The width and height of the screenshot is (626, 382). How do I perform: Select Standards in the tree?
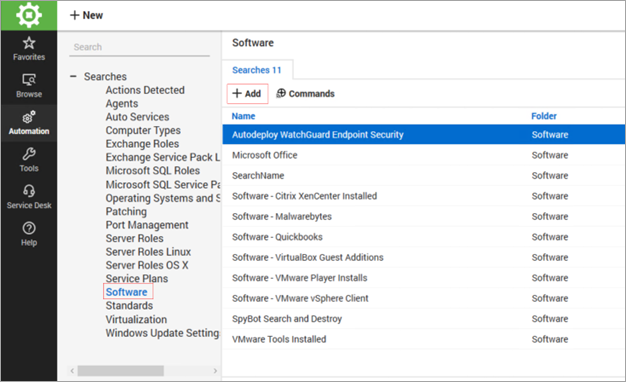[x=129, y=305]
